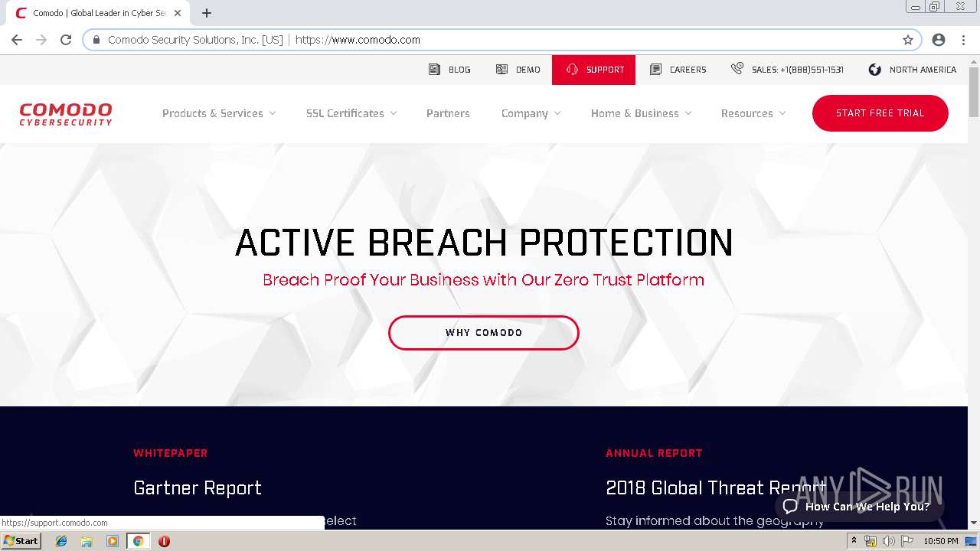Click the Gartner Report heading
This screenshot has height=551, width=980.
(198, 488)
